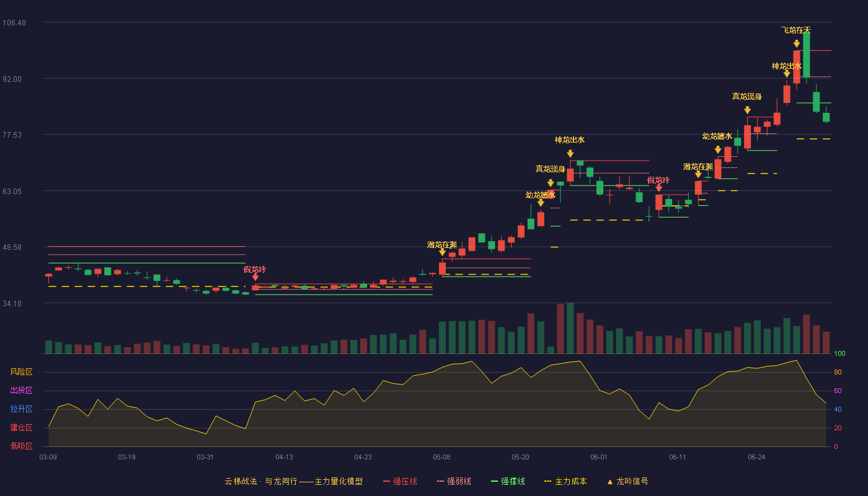Click the red 0 indicator scale value
This screenshot has height=496, width=868.
click(836, 446)
